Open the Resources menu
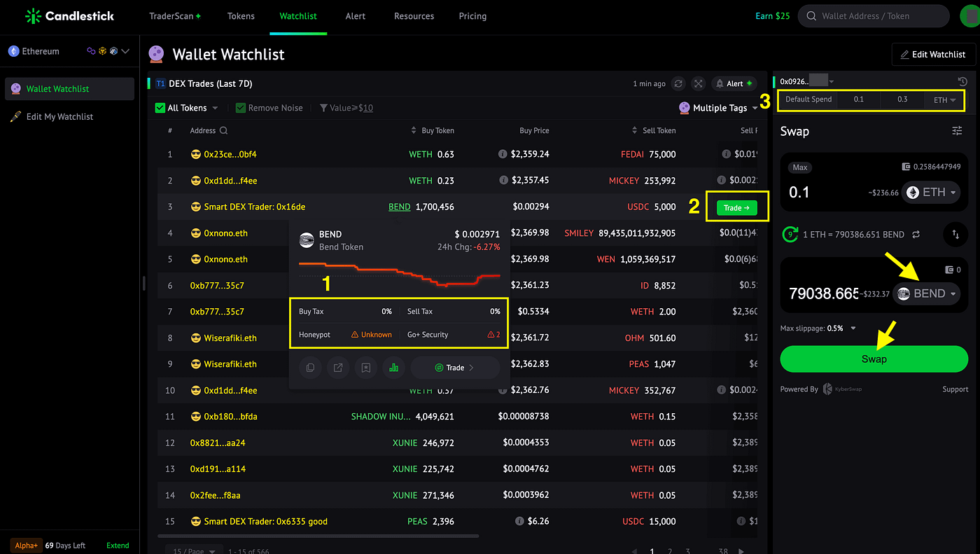The height and width of the screenshot is (554, 980). 414,16
